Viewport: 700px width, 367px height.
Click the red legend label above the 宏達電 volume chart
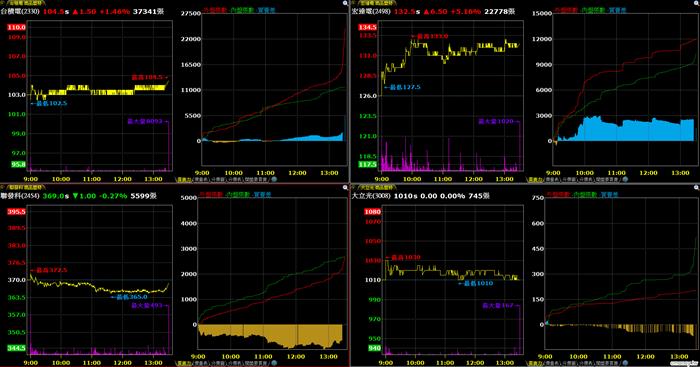(566, 9)
